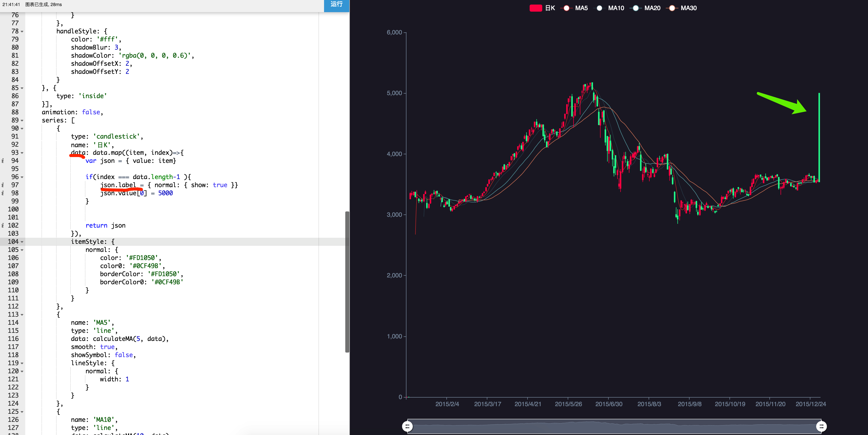Collapse the itemStyle block on line 104
Viewport: 868px width, 435px height.
point(22,242)
